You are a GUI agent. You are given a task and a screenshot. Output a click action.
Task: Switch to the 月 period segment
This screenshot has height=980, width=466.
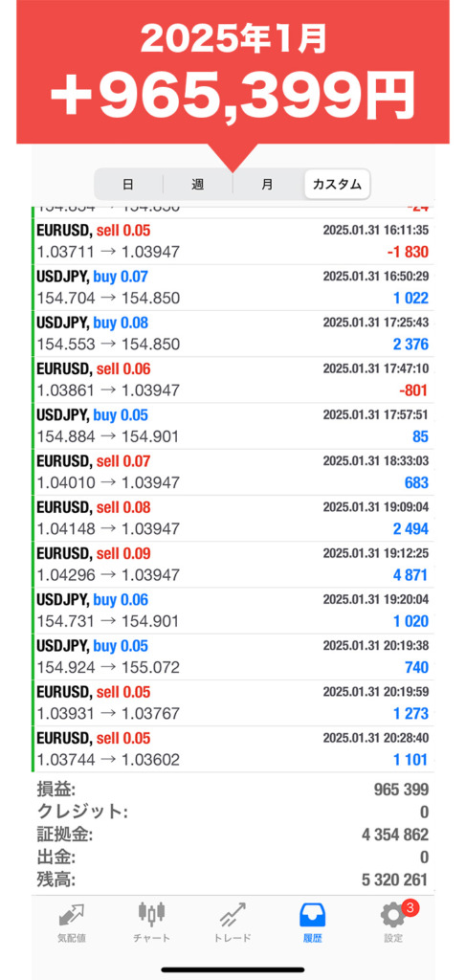267,185
